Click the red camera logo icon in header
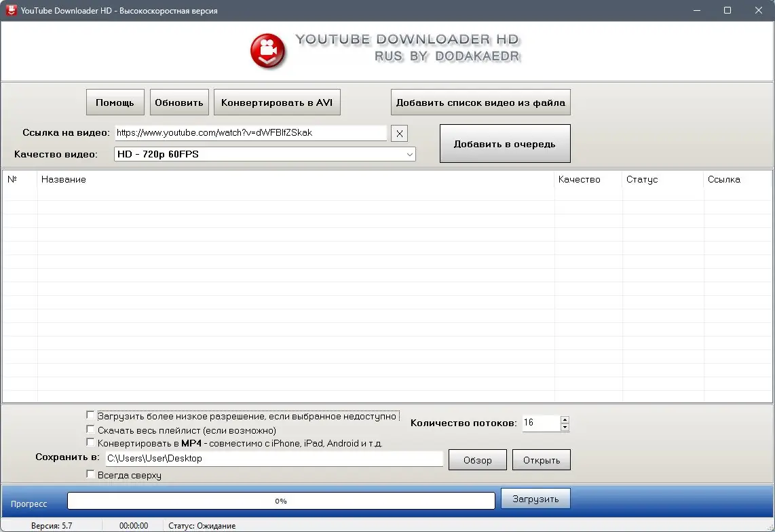 click(x=268, y=51)
